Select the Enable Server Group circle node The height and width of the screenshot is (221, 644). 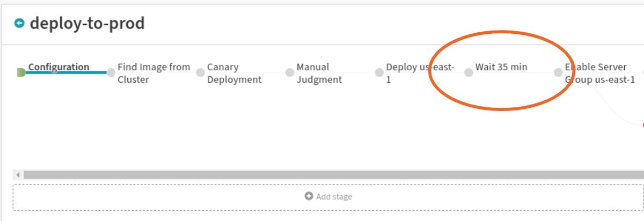(558, 72)
